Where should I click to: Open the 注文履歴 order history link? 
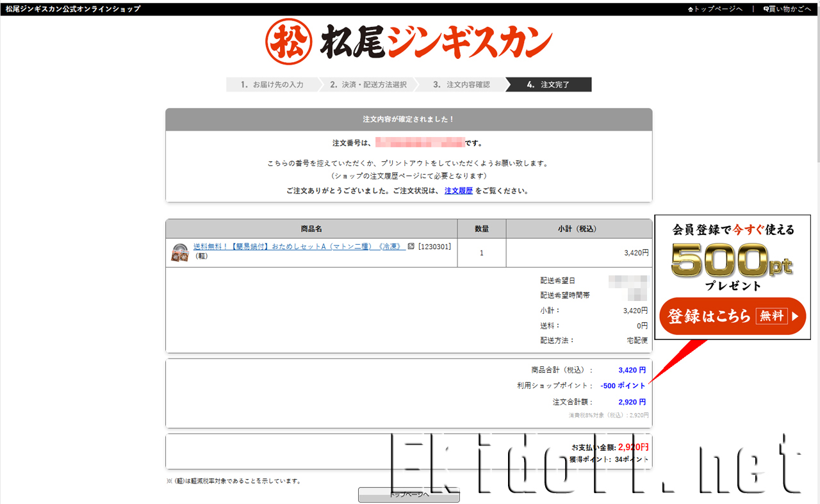pyautogui.click(x=459, y=191)
